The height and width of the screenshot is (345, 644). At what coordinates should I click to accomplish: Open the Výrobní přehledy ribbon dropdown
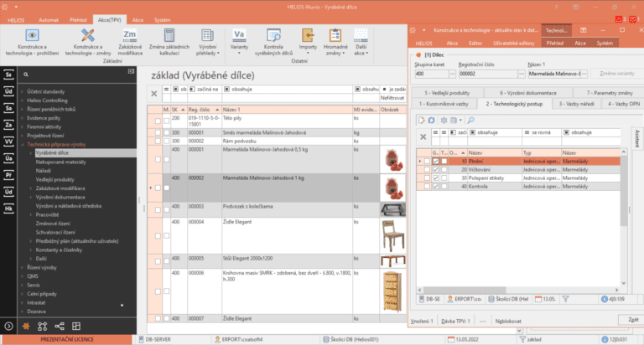207,42
